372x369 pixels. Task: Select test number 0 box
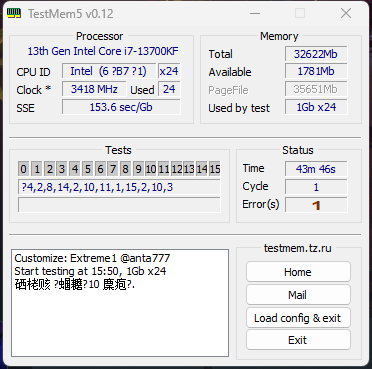23,169
